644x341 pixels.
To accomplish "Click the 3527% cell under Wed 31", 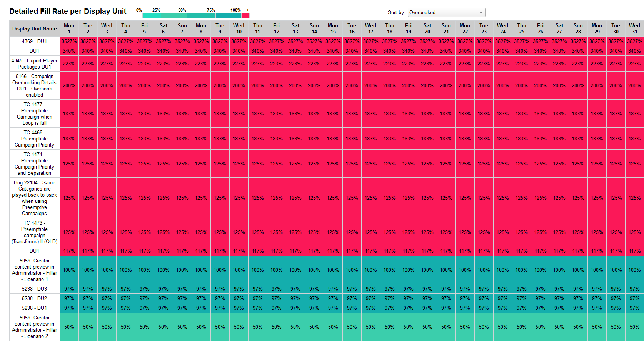I will (x=635, y=41).
